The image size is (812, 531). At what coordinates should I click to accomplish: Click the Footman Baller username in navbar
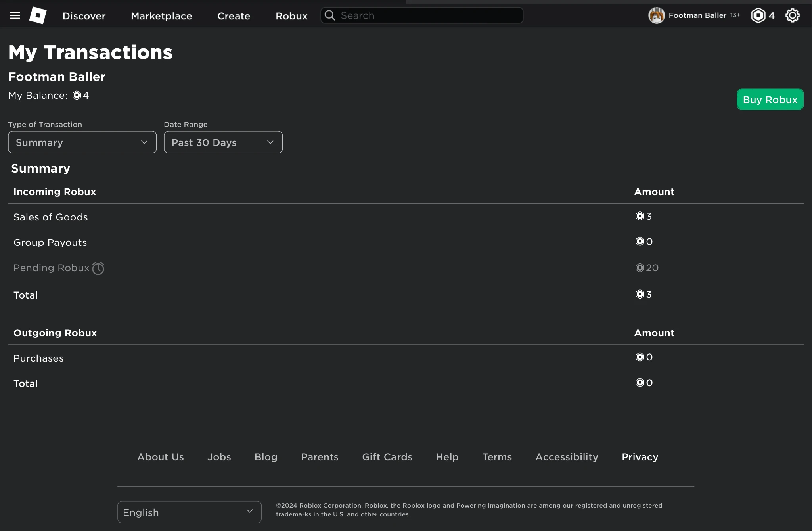[x=697, y=15]
